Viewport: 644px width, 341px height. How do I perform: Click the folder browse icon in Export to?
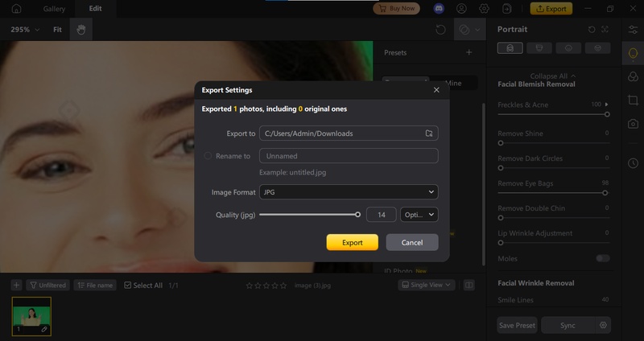tap(429, 134)
